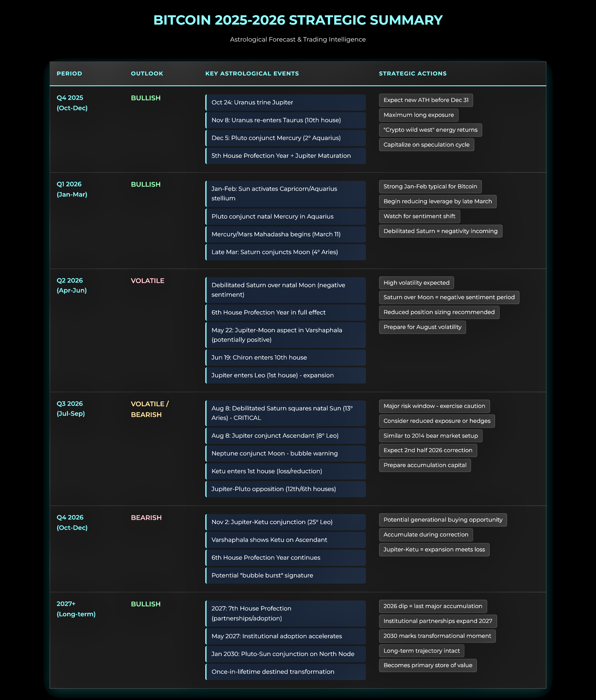Select 'Becomes primary store of value' tag
Viewport: 596px width, 700px height.
tap(427, 665)
